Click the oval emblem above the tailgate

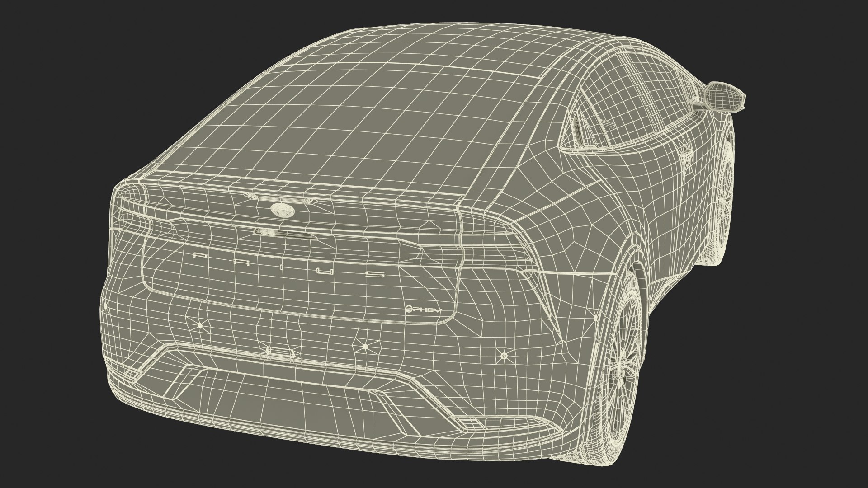coord(282,209)
